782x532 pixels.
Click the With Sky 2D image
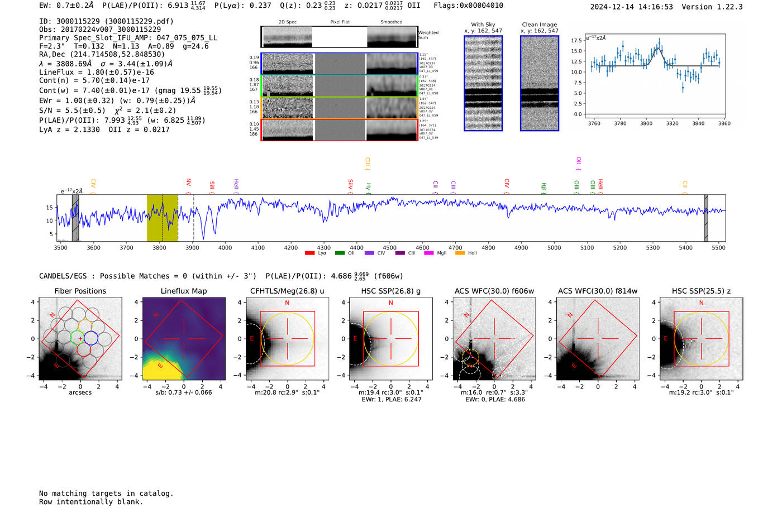(483, 83)
